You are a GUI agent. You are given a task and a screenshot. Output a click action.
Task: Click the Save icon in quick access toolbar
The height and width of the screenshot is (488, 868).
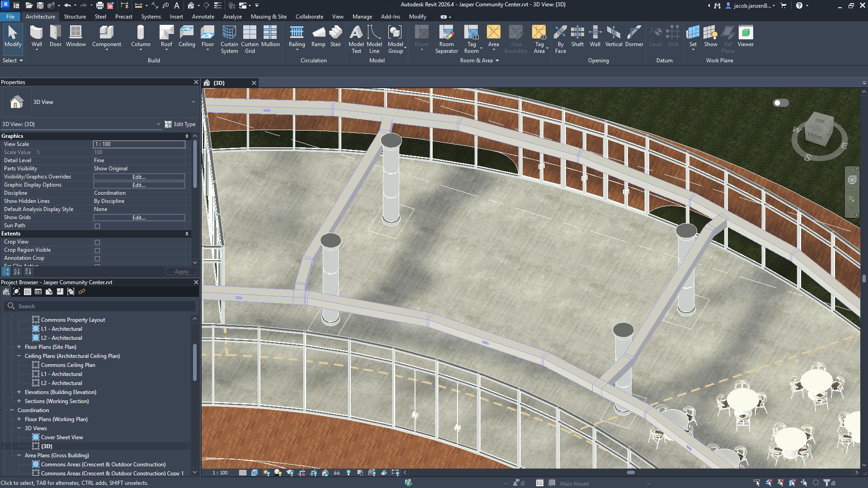tap(40, 5)
